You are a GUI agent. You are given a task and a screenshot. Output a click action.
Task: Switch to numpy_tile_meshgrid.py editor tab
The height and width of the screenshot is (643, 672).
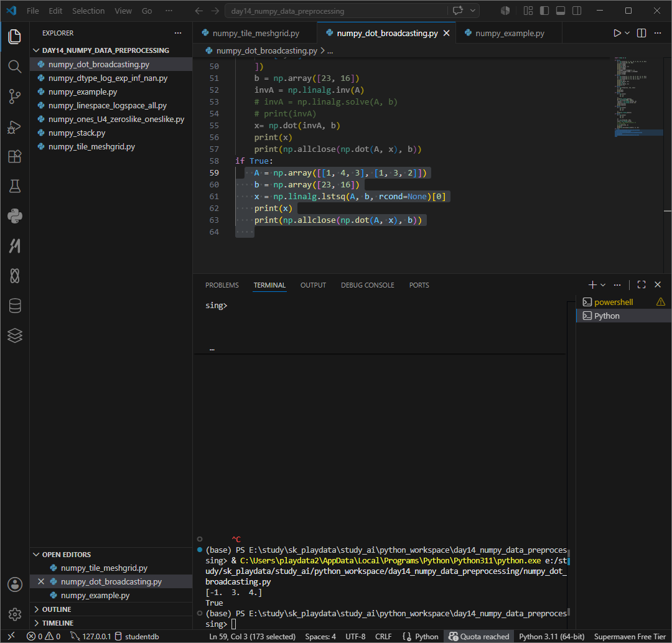pyautogui.click(x=256, y=33)
